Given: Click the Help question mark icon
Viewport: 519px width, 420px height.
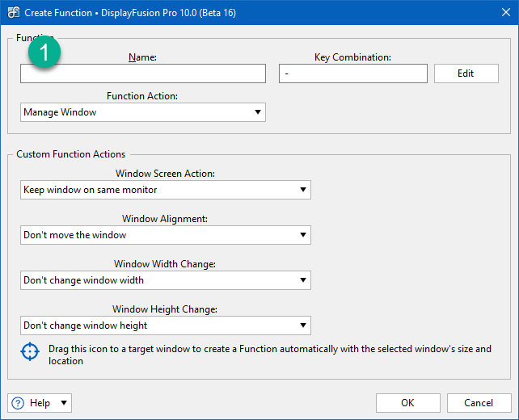Looking at the screenshot, I should click(x=18, y=403).
